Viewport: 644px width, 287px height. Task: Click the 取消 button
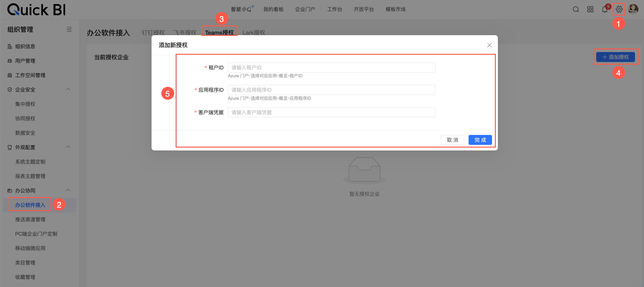coord(452,140)
